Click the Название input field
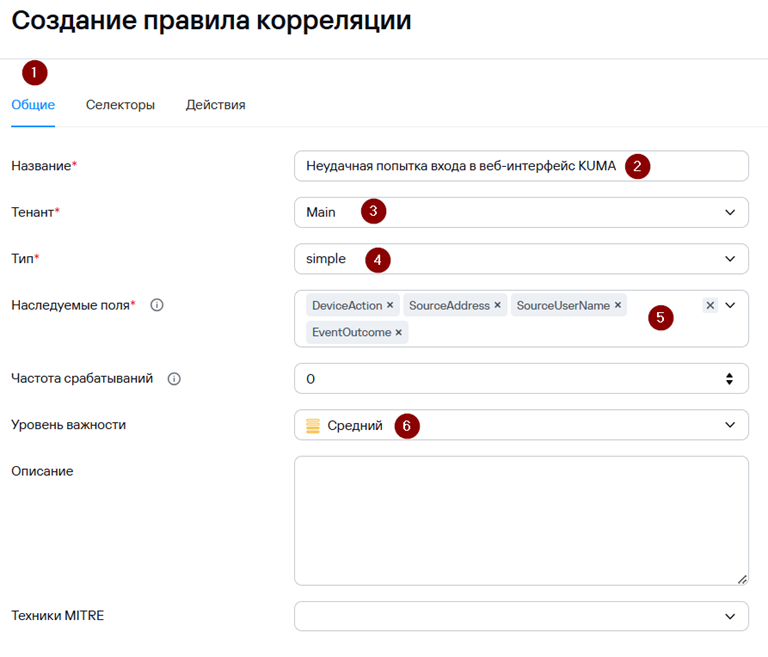768x657 pixels. 521,166
